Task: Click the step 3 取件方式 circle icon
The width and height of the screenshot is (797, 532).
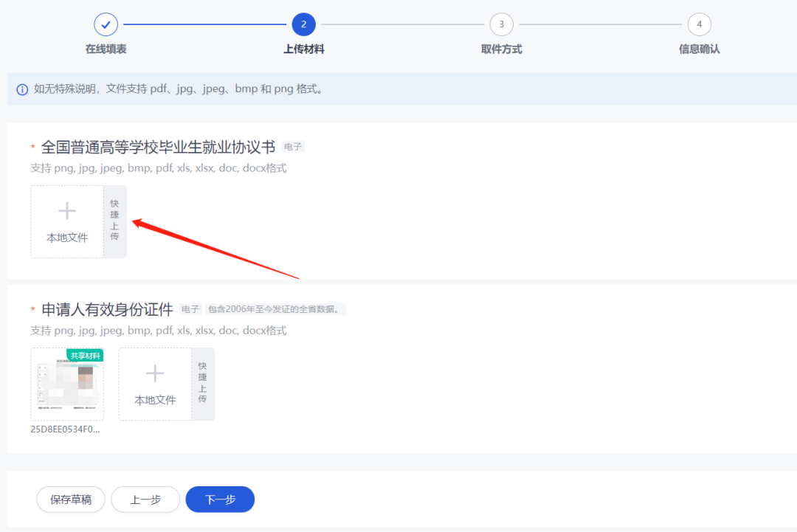Action: [x=501, y=24]
